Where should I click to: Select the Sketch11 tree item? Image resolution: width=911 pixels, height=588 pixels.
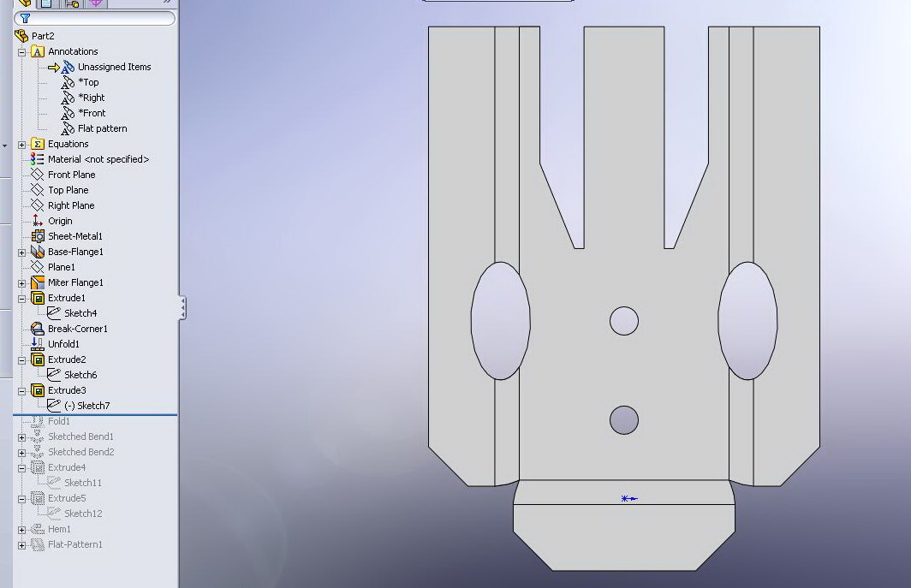click(x=83, y=483)
